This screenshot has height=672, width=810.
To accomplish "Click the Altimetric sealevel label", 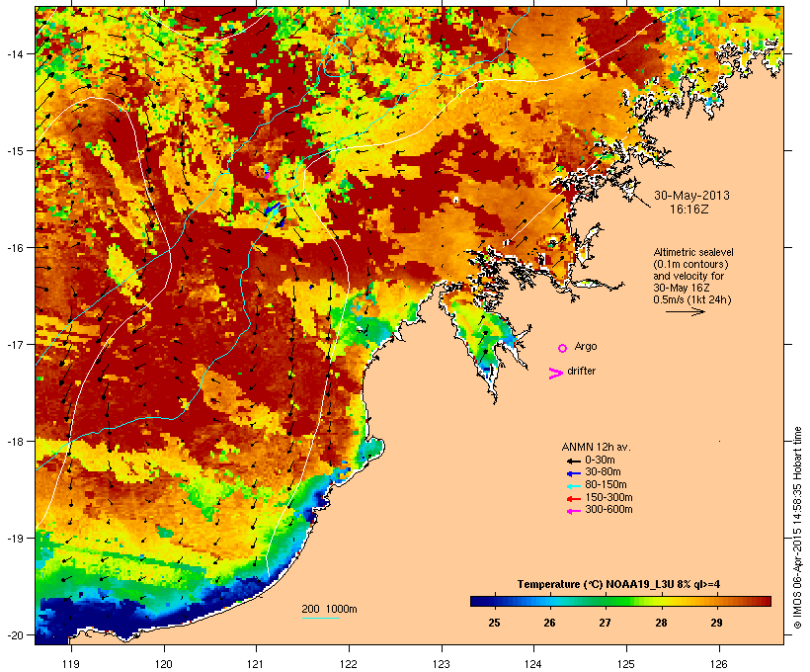I will (x=693, y=252).
